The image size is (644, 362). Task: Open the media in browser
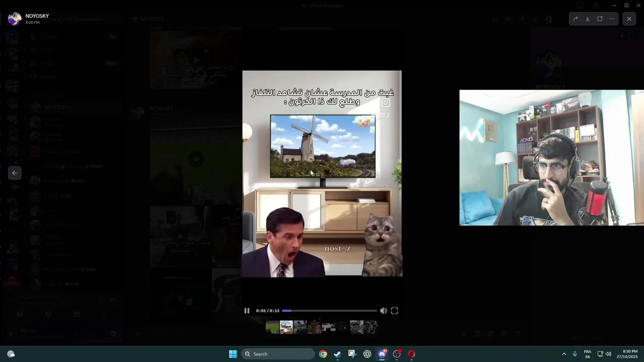(600, 19)
